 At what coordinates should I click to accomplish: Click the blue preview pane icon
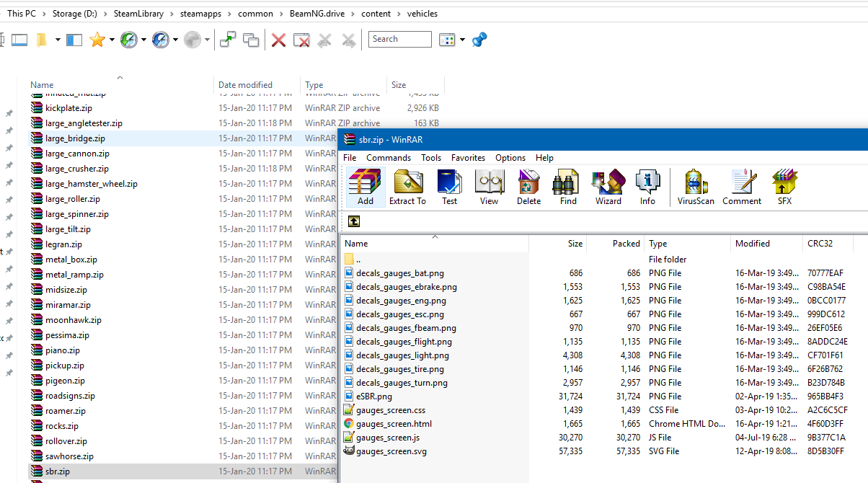(x=19, y=40)
